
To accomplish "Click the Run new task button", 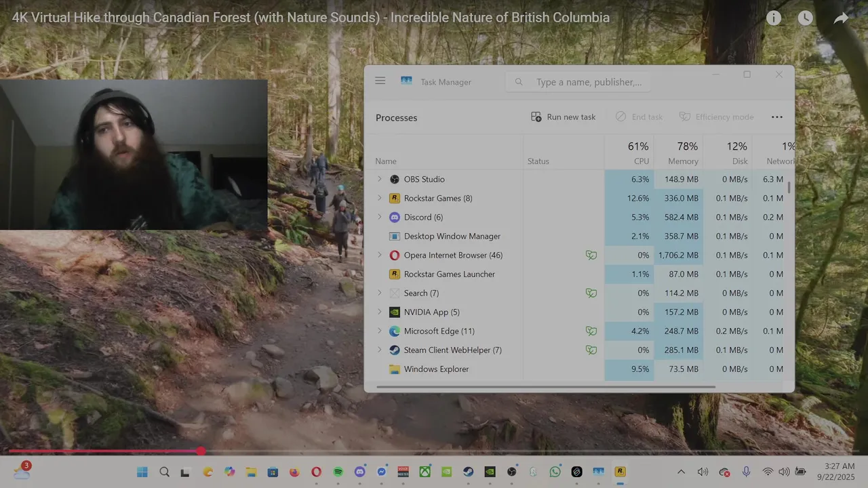I will [x=563, y=117].
